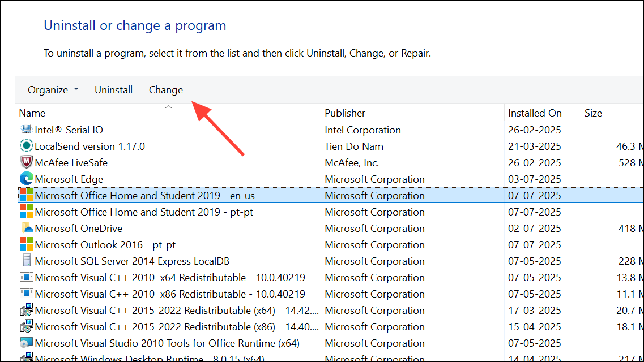
Task: Click Tien Do Nam publisher cell
Action: tap(354, 146)
